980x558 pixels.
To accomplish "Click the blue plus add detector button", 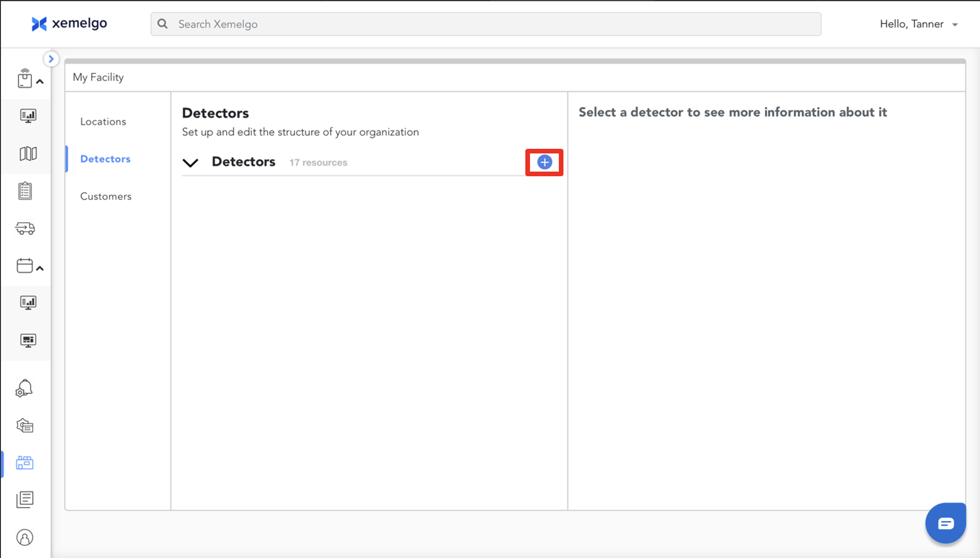I will point(544,162).
